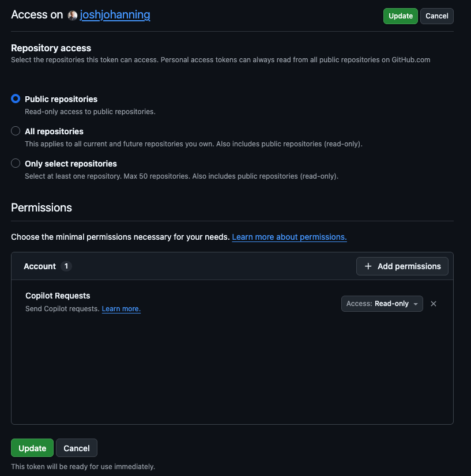Open the joshjohanning profile link
The image size is (471, 476).
[x=115, y=16]
